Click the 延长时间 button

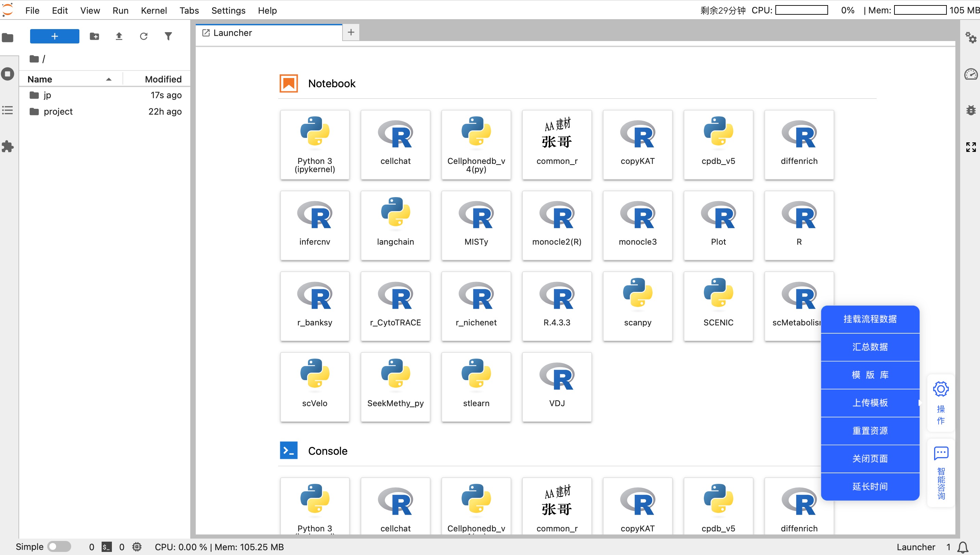[870, 486]
